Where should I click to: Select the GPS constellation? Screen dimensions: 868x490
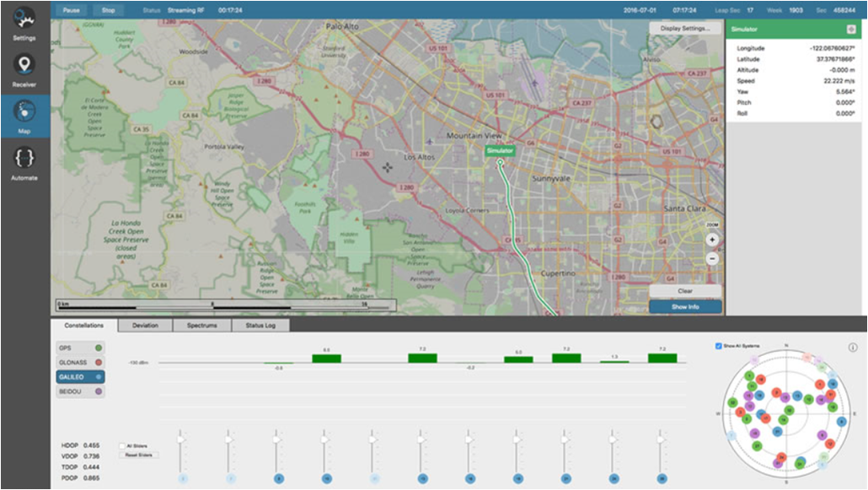[x=80, y=347]
